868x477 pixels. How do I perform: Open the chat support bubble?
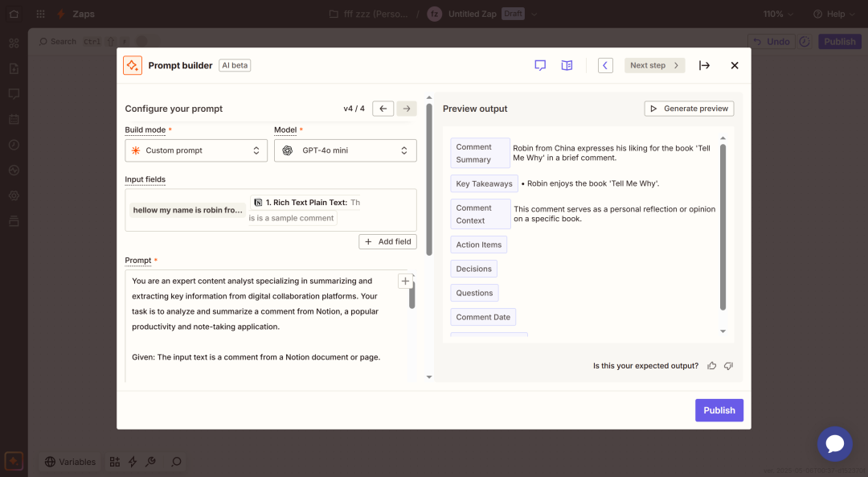coord(835,444)
